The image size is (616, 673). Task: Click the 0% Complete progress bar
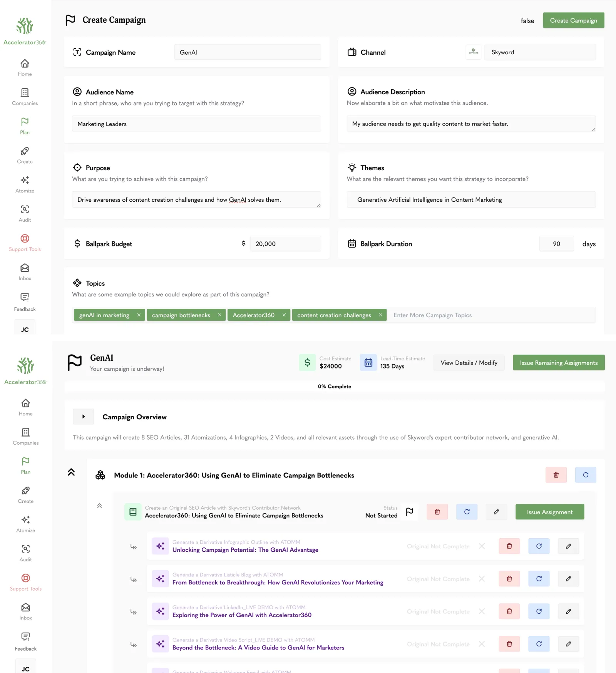334,386
